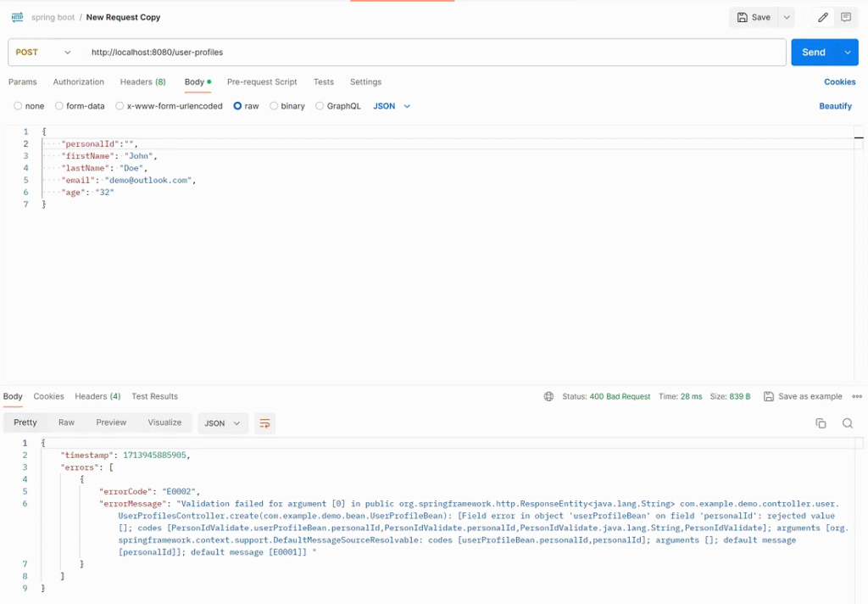
Task: Open the spring boot collection breadcrumb
Action: (x=53, y=17)
